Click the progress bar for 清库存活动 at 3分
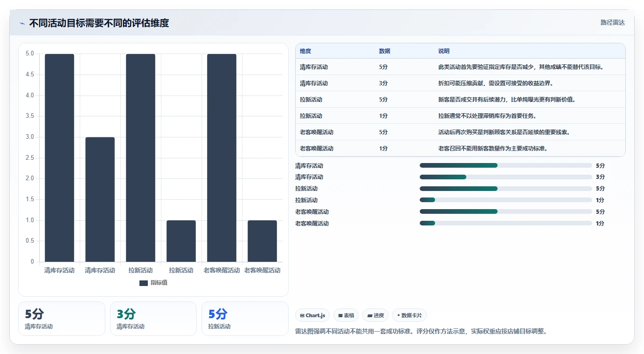The image size is (644, 354). [x=506, y=177]
